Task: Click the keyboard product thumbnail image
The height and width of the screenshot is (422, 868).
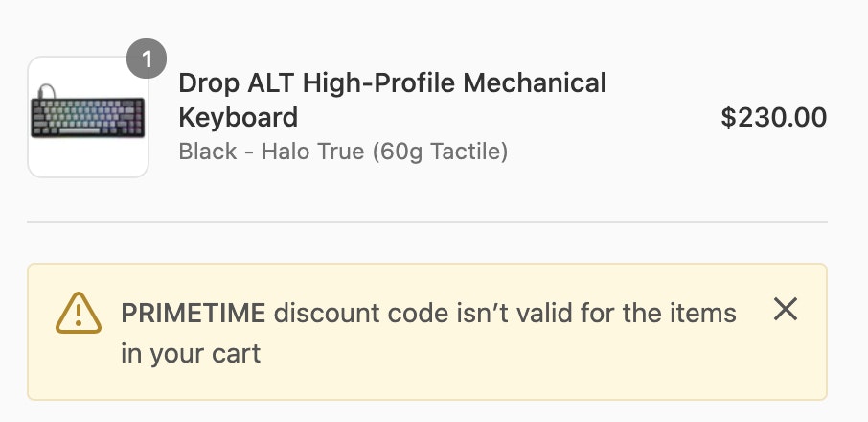Action: pyautogui.click(x=88, y=117)
